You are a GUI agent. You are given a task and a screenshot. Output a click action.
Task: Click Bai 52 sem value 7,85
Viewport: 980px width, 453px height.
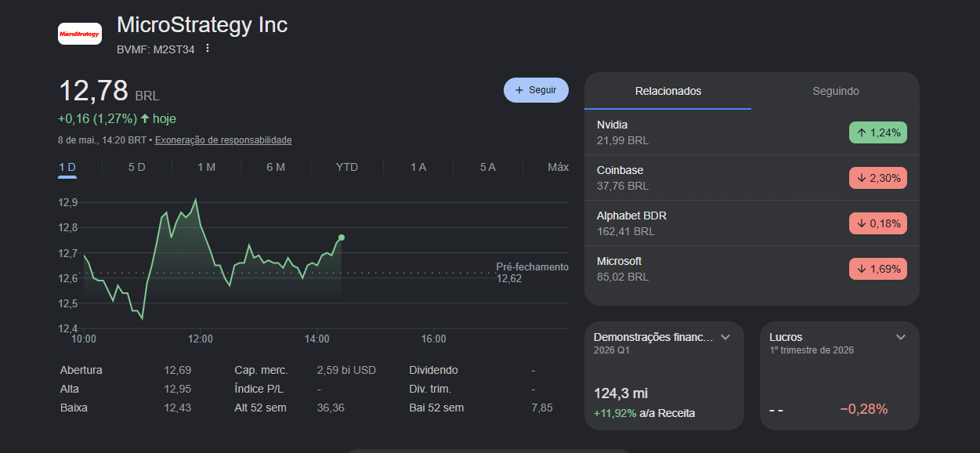pos(541,408)
